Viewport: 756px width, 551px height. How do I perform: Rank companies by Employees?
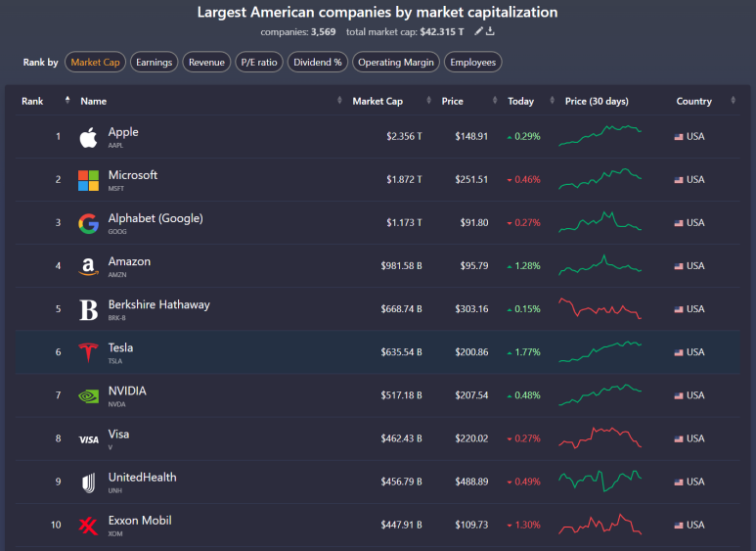[x=473, y=63]
